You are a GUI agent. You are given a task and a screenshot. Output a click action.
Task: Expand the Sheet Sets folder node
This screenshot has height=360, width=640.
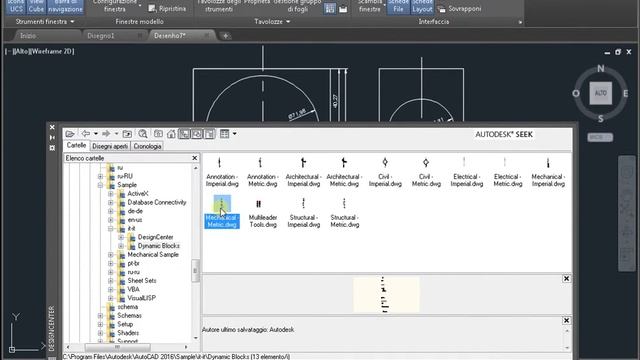(x=111, y=281)
